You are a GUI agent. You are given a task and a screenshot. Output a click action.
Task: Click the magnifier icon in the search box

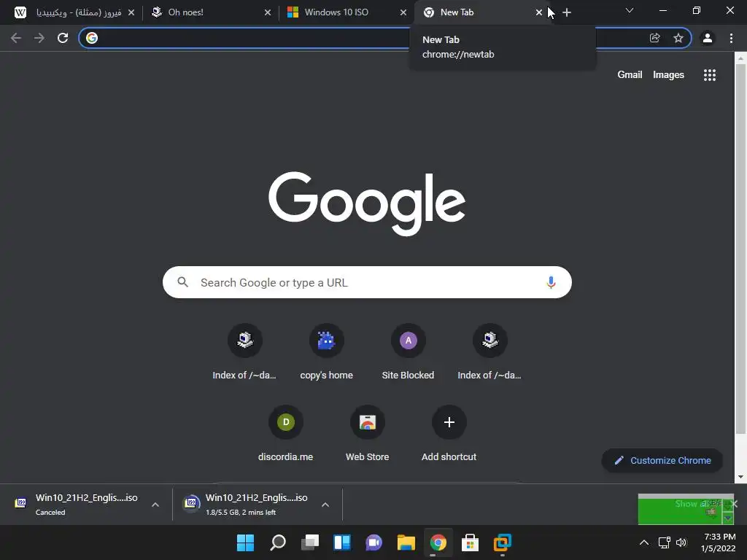tap(183, 282)
